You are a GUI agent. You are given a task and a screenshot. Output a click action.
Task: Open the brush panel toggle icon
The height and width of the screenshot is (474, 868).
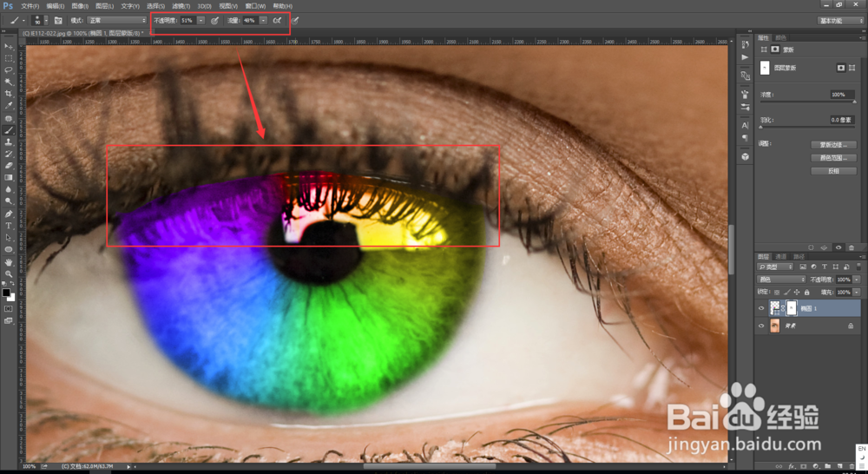(x=58, y=21)
